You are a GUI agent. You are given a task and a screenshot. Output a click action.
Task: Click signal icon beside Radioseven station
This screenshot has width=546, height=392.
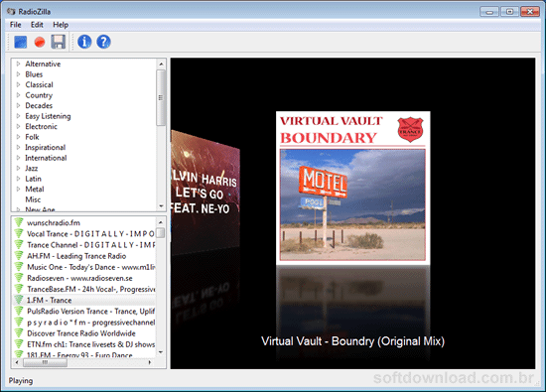[x=19, y=278]
